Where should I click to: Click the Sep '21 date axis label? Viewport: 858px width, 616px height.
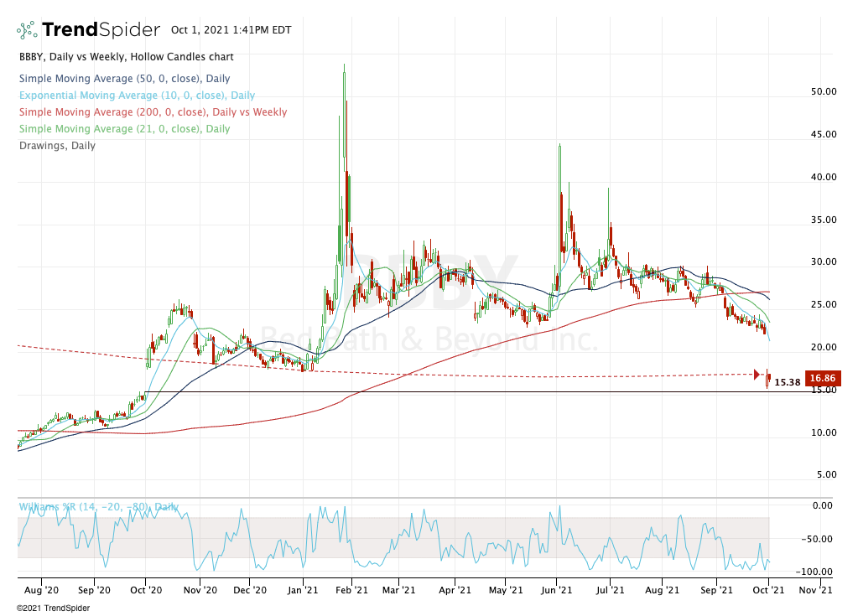[716, 590]
